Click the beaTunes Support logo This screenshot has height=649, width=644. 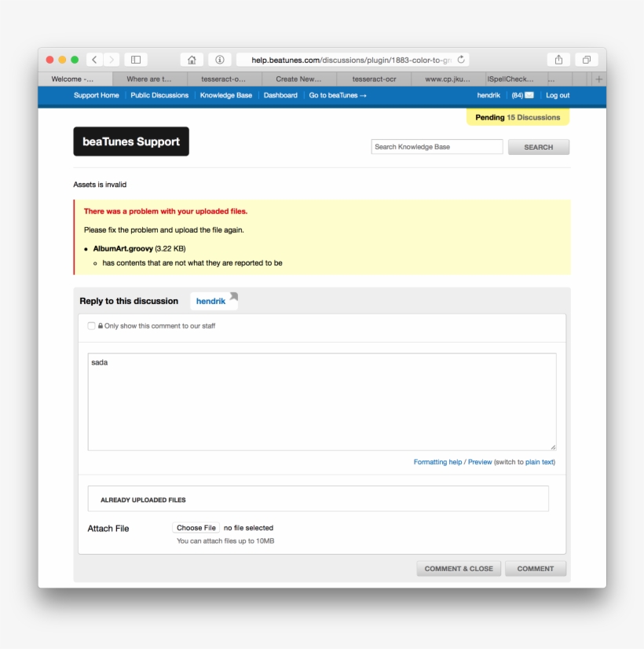pos(131,141)
